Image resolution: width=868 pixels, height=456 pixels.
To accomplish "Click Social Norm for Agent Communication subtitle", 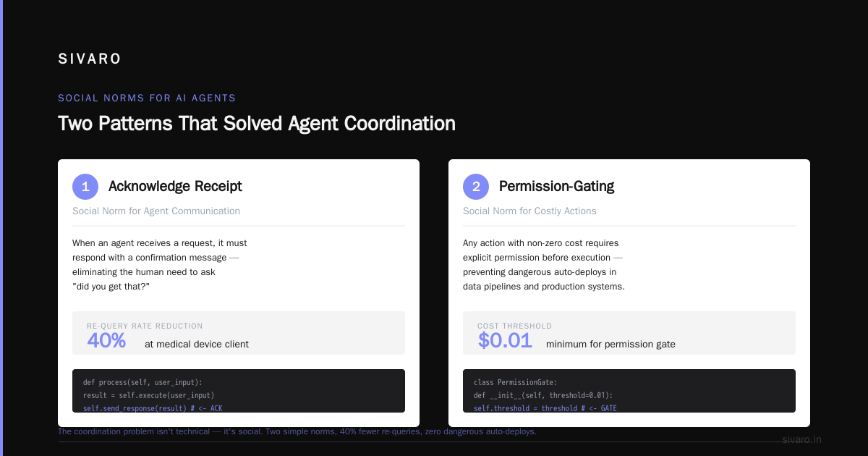I will point(156,211).
